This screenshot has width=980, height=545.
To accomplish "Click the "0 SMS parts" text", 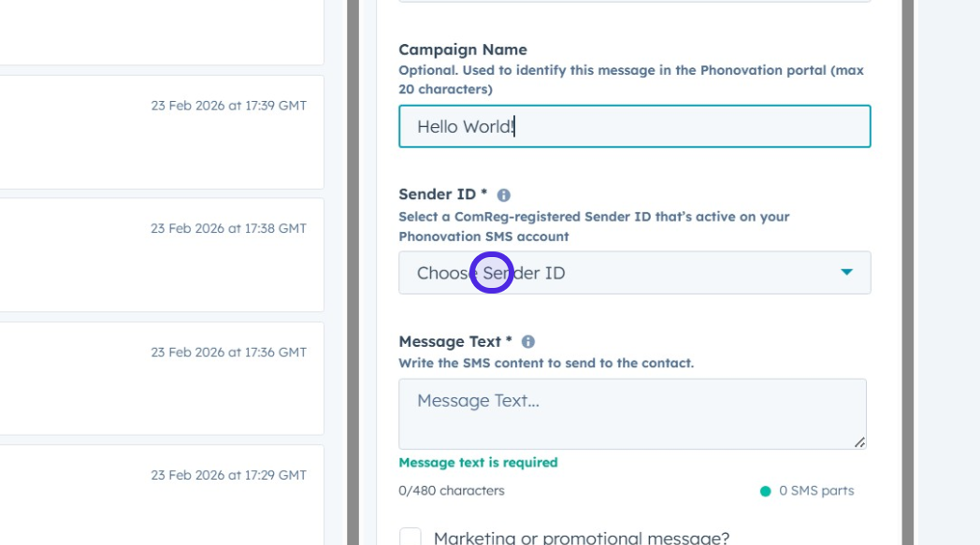I will click(816, 491).
